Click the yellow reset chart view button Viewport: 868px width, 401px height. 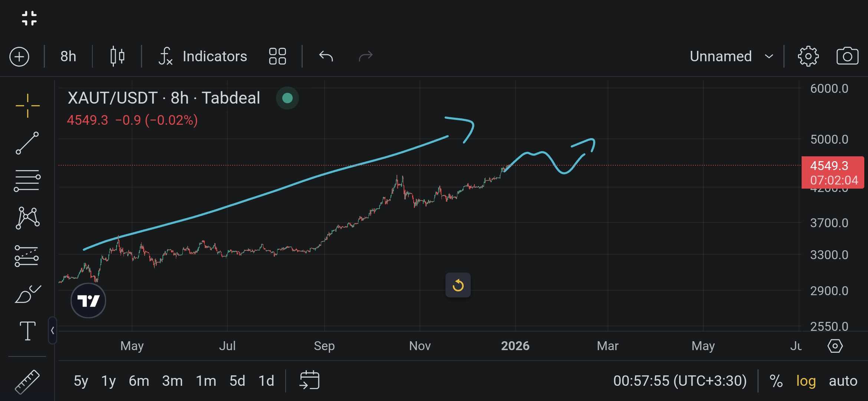click(458, 285)
